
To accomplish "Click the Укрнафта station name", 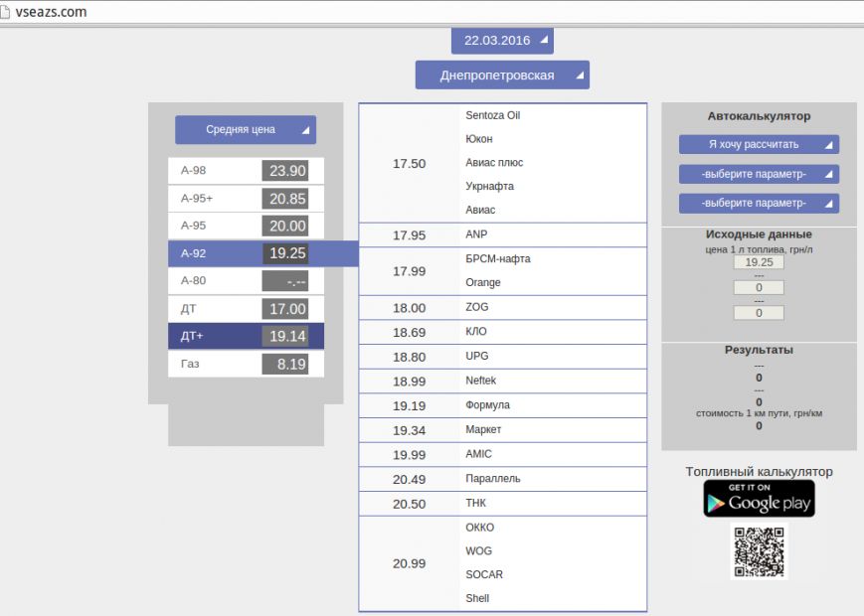I will click(x=489, y=186).
